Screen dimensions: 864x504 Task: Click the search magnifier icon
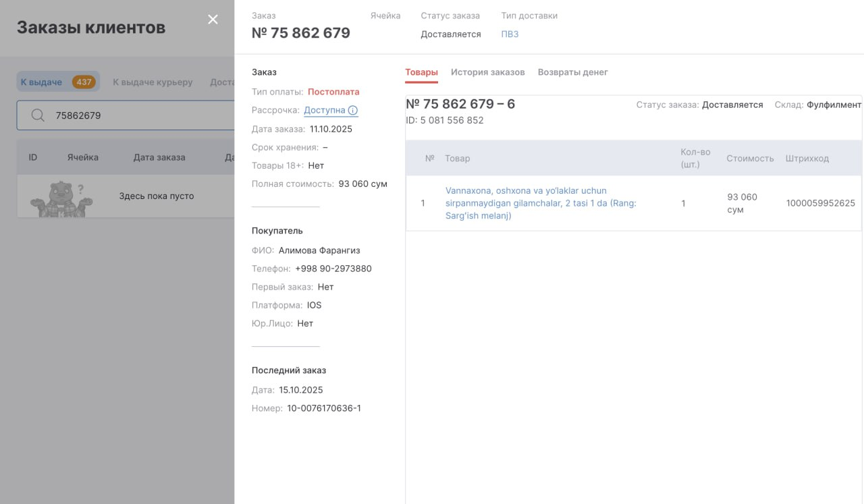click(38, 115)
